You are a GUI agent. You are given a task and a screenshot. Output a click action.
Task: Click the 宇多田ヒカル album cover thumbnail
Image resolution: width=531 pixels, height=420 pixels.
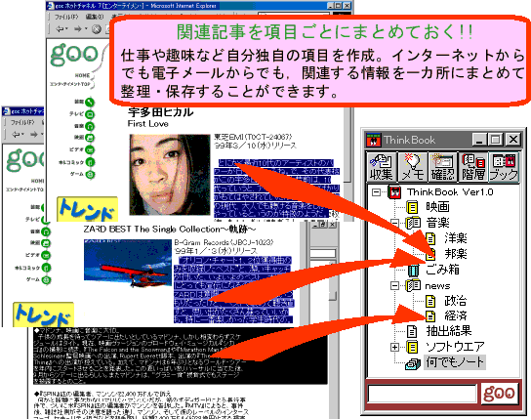pyautogui.click(x=170, y=175)
